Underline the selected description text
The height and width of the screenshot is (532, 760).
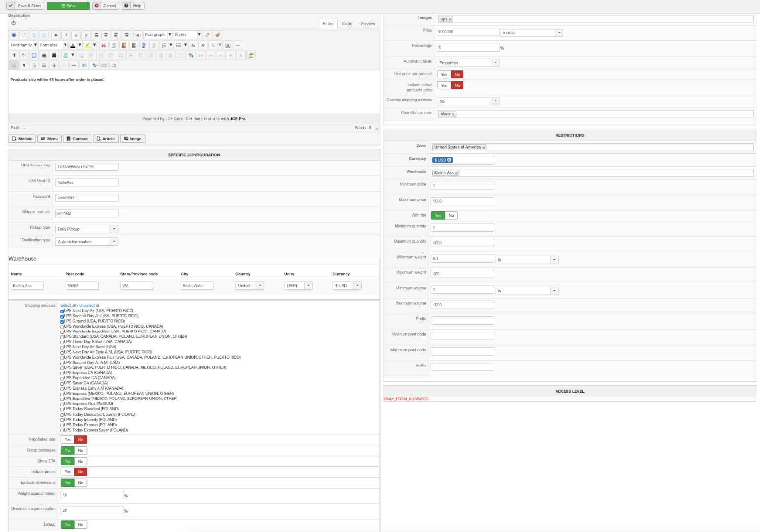click(76, 35)
